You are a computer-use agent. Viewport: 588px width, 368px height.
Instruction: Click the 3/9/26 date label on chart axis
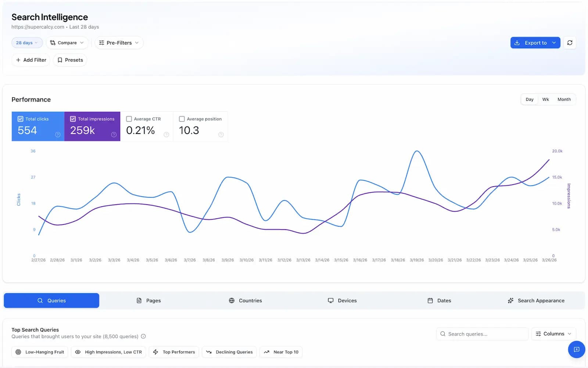point(227,260)
